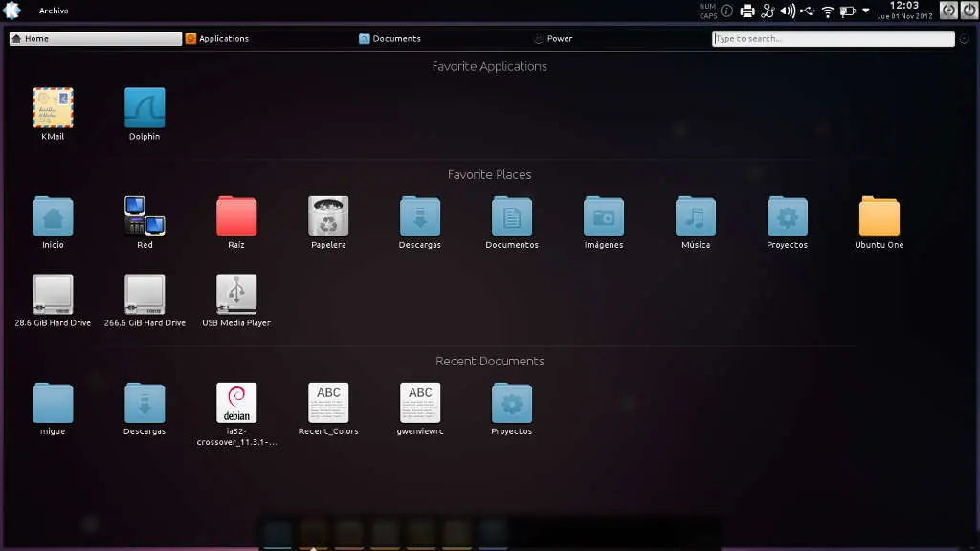Viewport: 980px width, 551px height.
Task: Switch to the Power tab
Action: point(554,38)
